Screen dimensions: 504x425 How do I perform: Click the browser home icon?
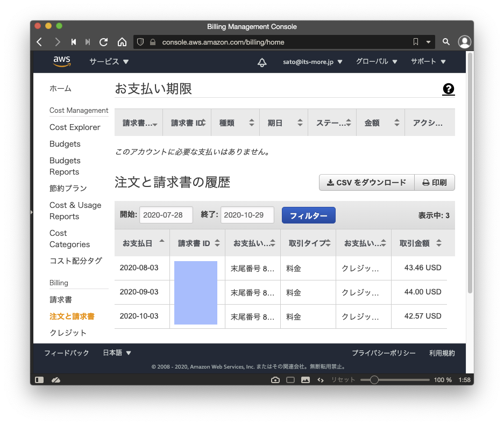(122, 42)
